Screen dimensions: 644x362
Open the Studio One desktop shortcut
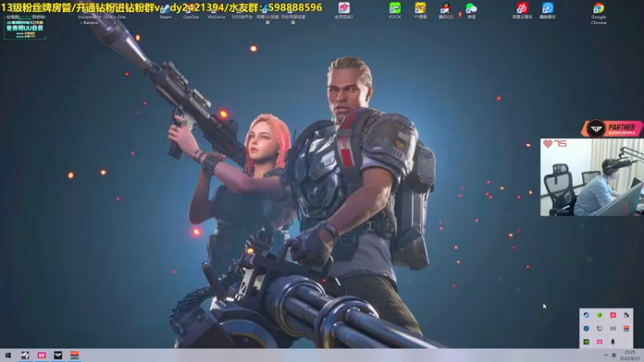pyautogui.click(x=114, y=16)
